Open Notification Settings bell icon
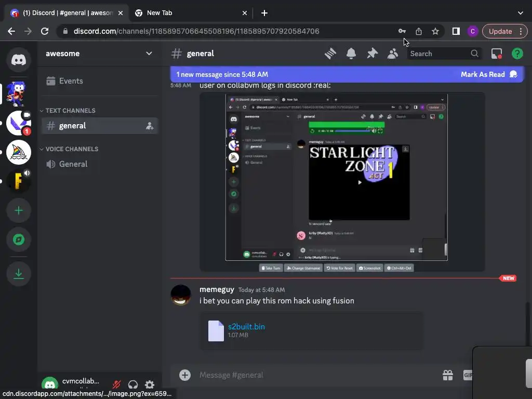This screenshot has width=532, height=399. click(x=351, y=54)
